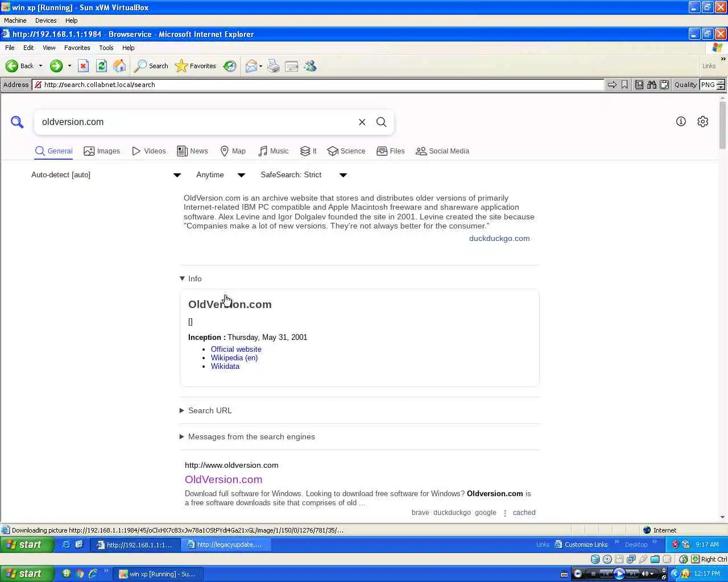Click the VirtualBox network status icon
The width and height of the screenshot is (728, 582).
(x=631, y=559)
